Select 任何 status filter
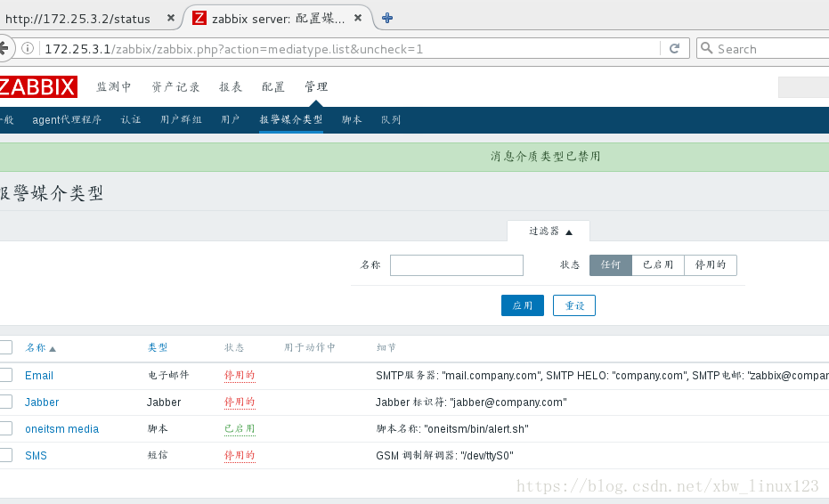Viewport: 829px width, 504px height. (611, 265)
